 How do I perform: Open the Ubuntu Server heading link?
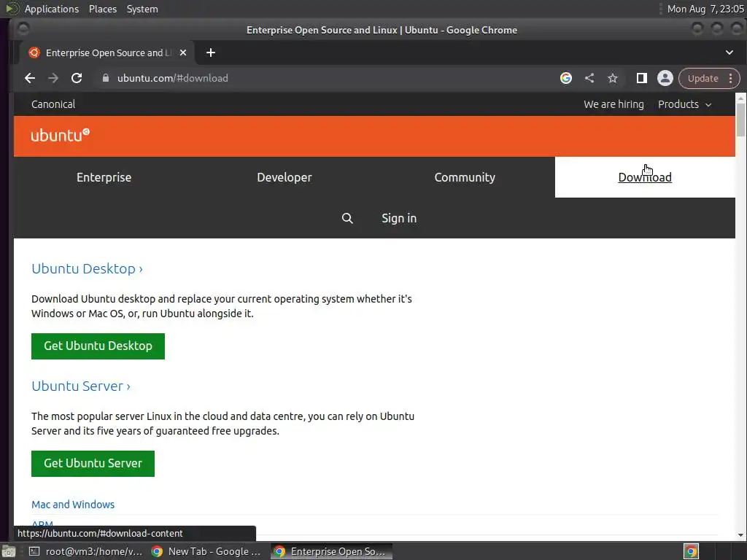click(x=81, y=386)
